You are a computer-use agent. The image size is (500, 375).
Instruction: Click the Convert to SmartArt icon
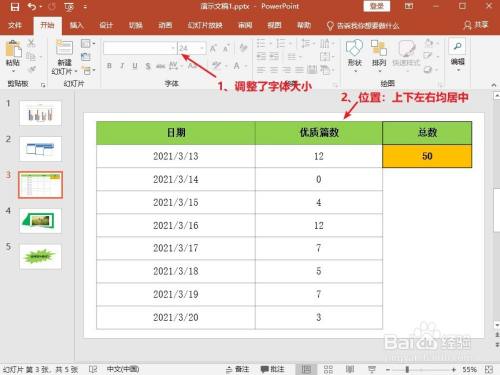click(325, 70)
